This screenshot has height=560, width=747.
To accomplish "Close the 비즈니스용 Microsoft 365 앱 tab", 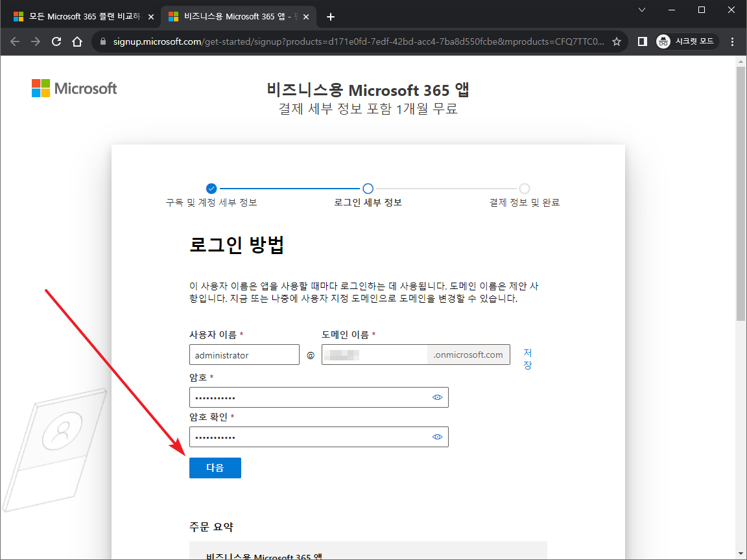I will click(306, 17).
